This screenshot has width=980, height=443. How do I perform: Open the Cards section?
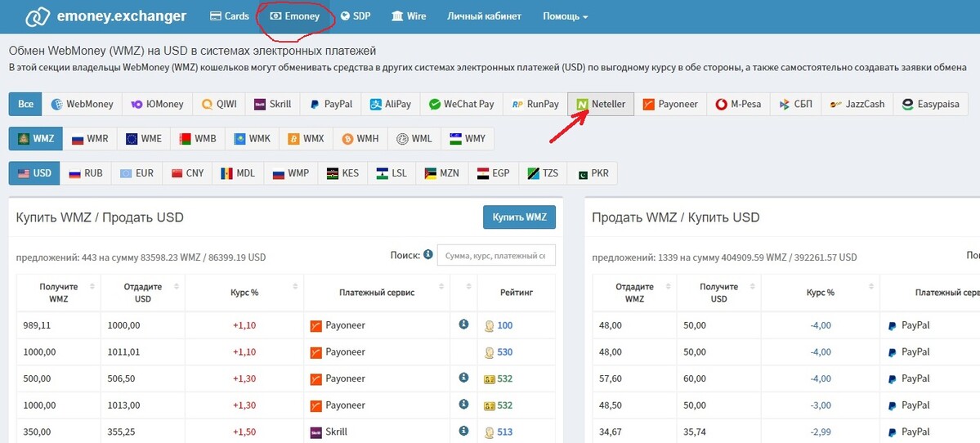click(230, 16)
